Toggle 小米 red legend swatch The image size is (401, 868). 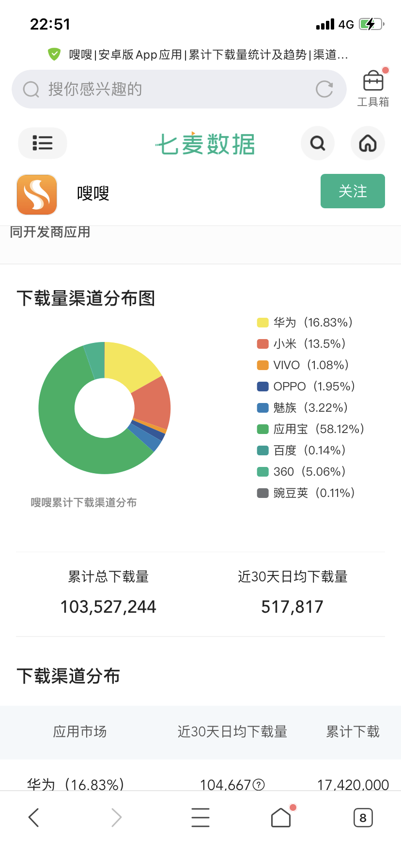[x=262, y=344]
